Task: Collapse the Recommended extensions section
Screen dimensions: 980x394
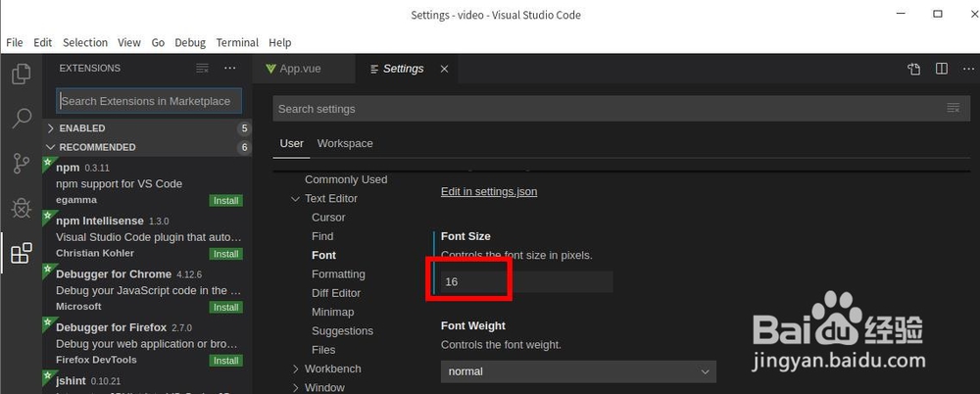Action: pyautogui.click(x=51, y=147)
